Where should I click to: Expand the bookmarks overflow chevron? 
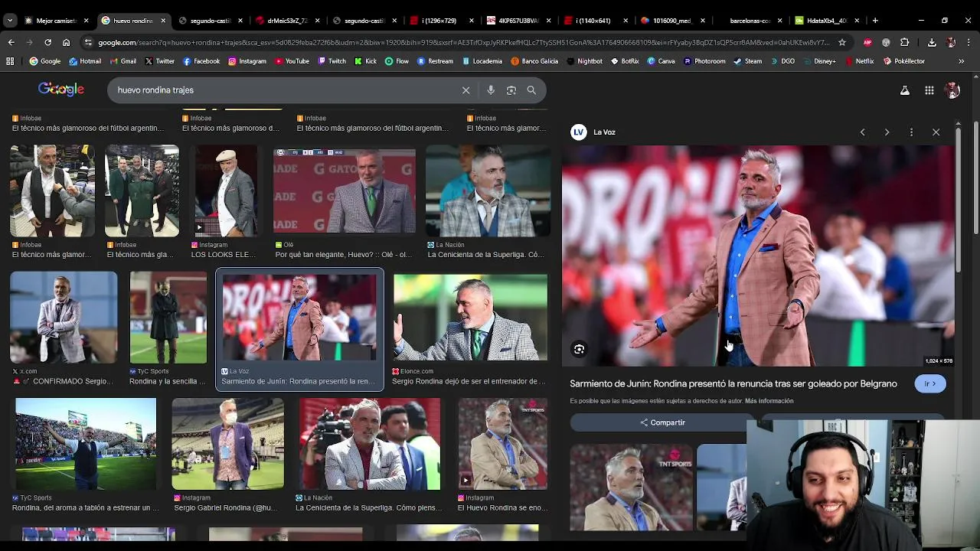point(962,61)
